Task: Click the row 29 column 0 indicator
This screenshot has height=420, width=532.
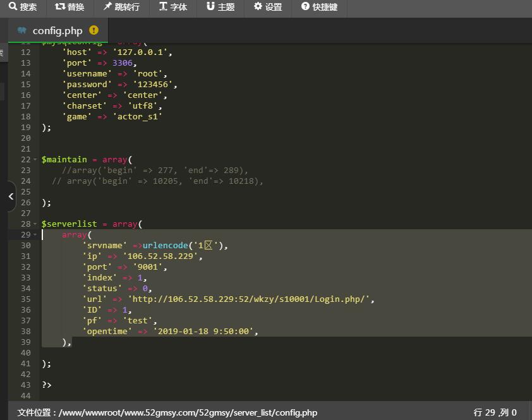Action: point(495,412)
